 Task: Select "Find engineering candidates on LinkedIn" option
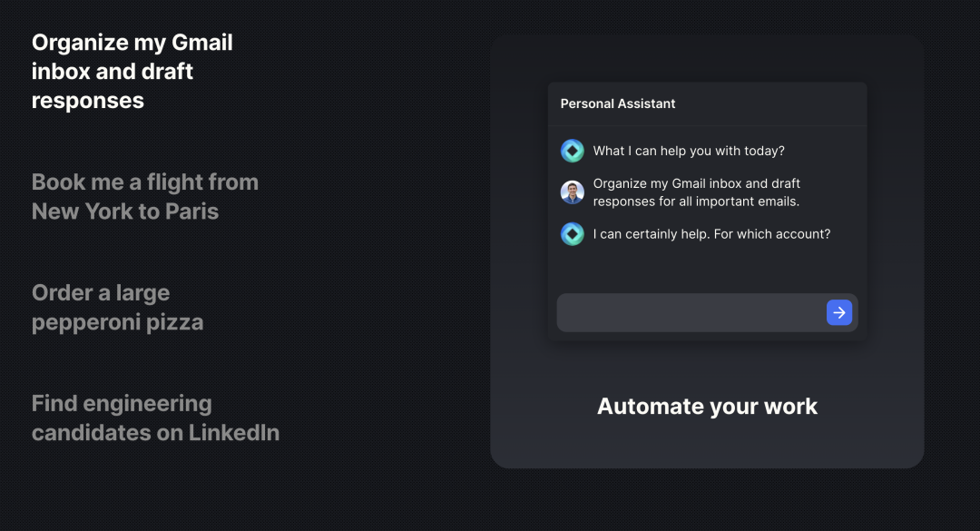(156, 418)
